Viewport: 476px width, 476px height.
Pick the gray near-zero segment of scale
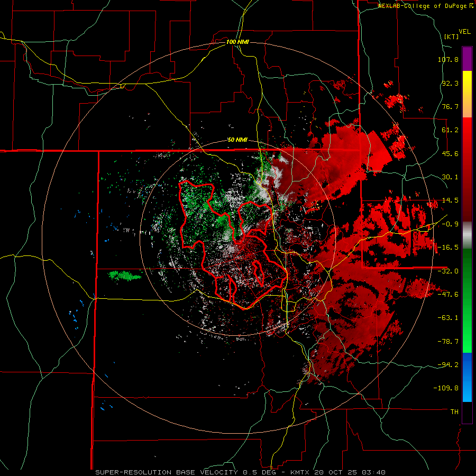[x=467, y=235]
